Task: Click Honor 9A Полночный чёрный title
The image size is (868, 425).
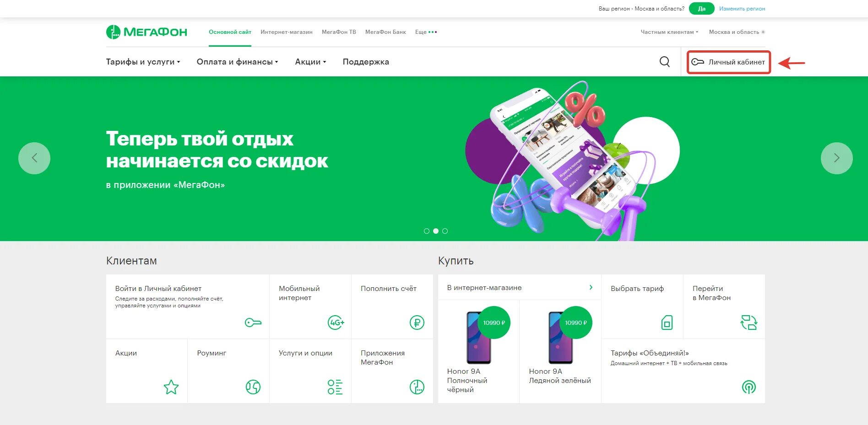Action: click(467, 381)
